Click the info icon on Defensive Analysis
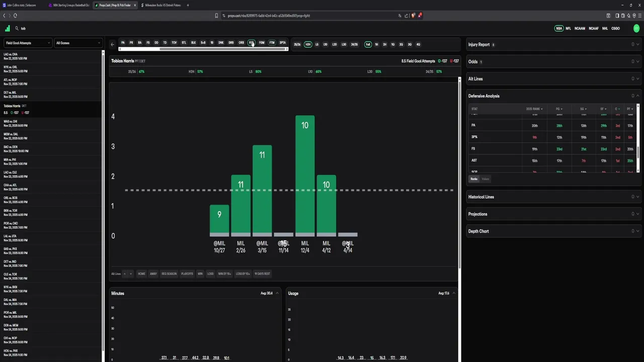 [633, 96]
